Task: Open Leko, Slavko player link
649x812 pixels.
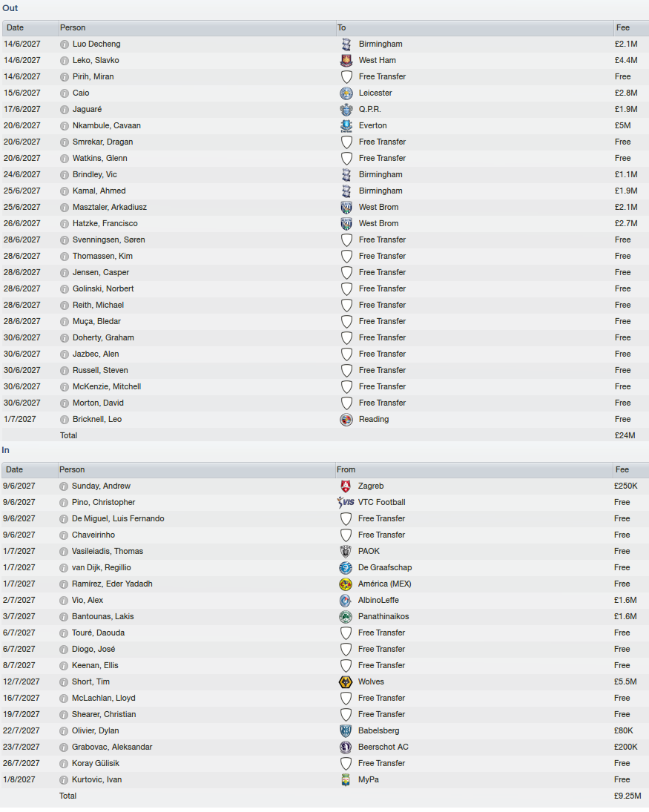Action: point(96,61)
